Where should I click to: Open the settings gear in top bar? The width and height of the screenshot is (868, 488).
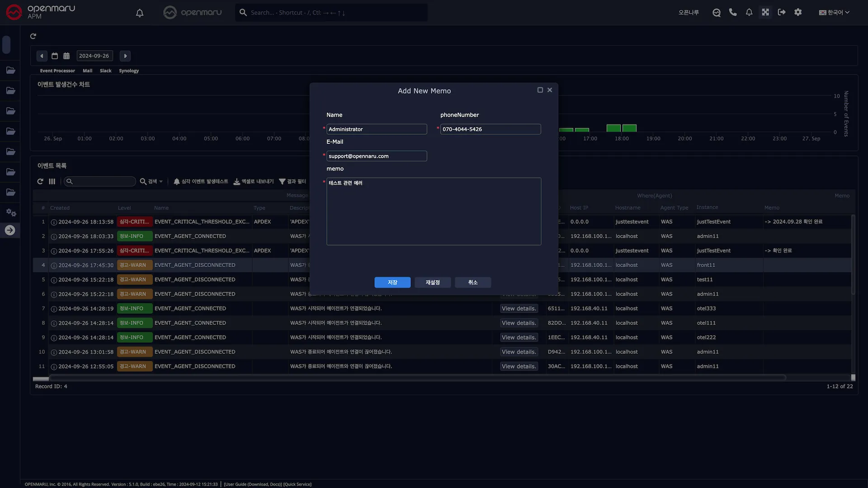[798, 12]
